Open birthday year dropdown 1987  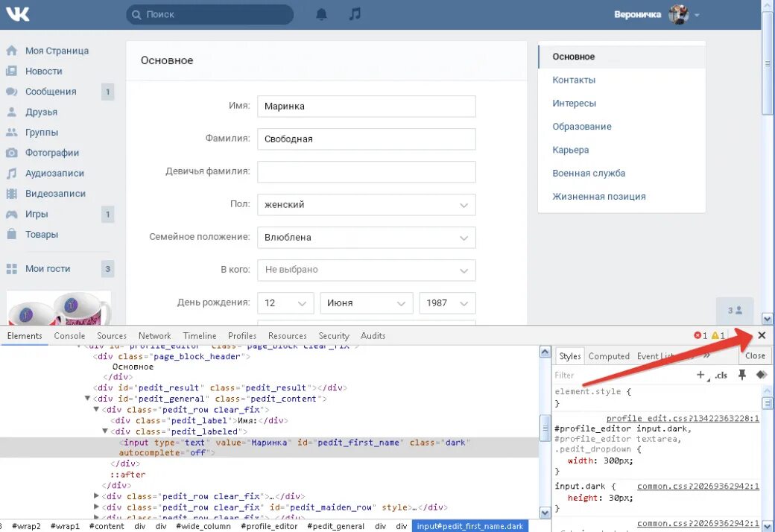pos(447,303)
